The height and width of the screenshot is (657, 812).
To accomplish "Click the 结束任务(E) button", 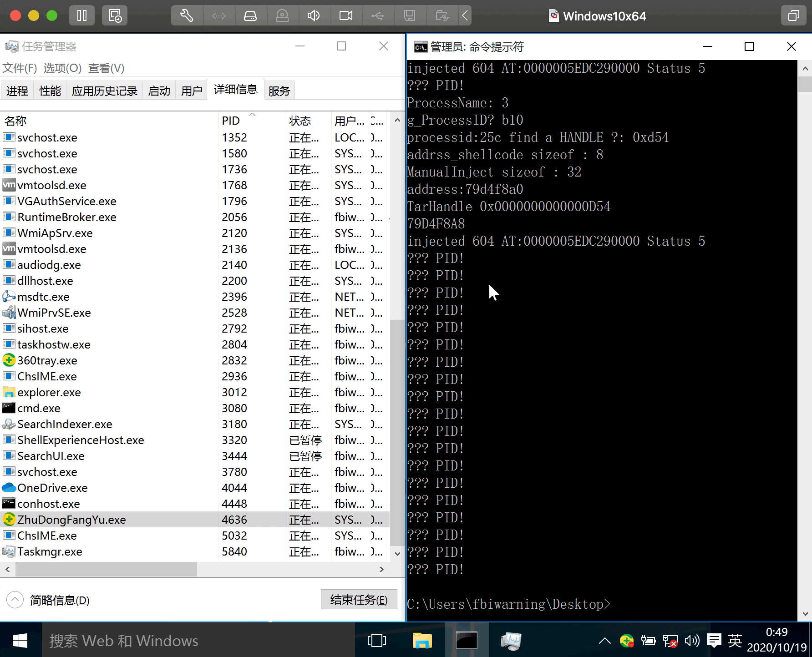I will pos(359,600).
